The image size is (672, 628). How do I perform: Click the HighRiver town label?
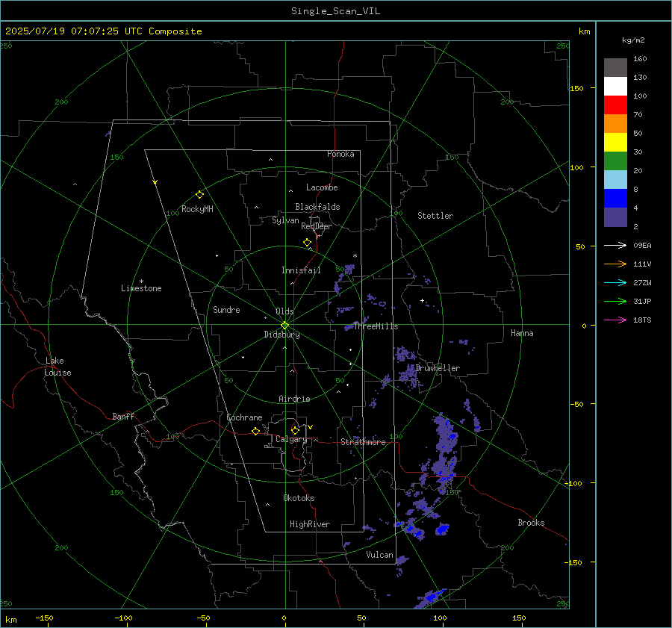coord(310,524)
